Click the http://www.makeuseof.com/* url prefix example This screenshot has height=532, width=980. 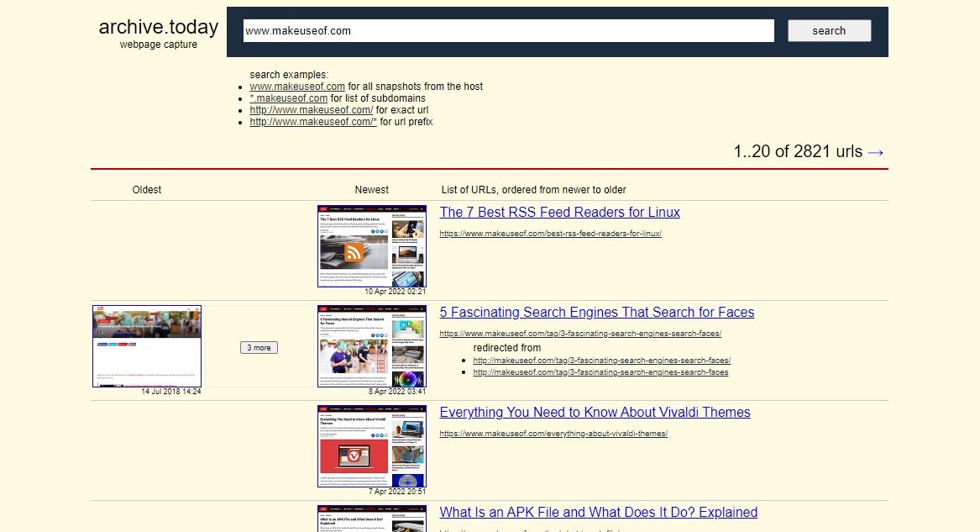point(313,122)
